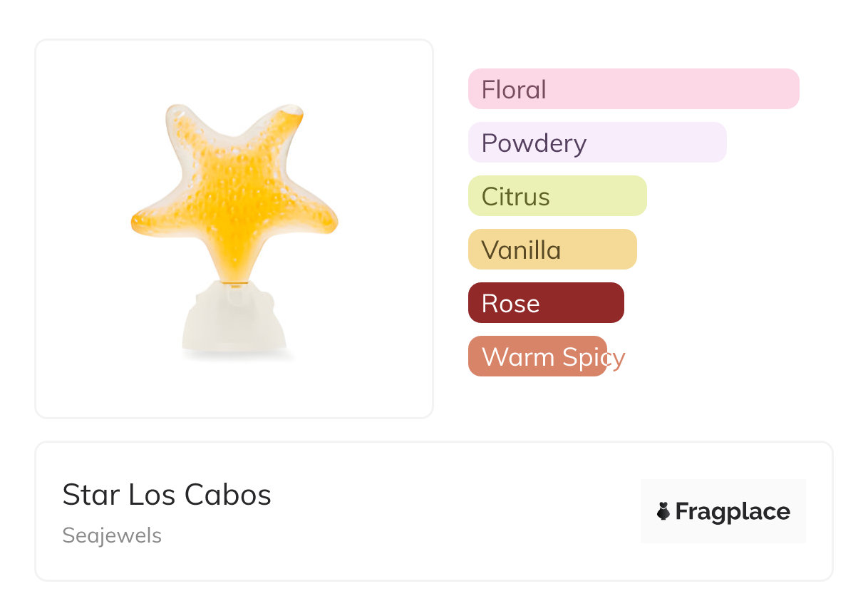Click the starfish's left arm tip
Viewport: 868px width, 616px height.
tap(140, 222)
